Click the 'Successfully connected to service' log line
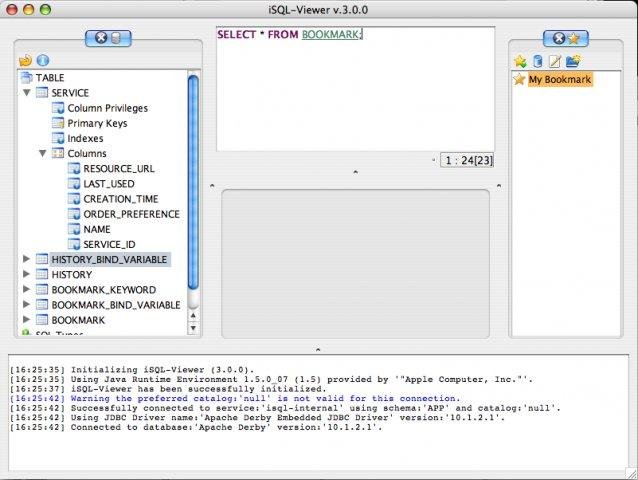The image size is (638, 480). click(x=285, y=408)
